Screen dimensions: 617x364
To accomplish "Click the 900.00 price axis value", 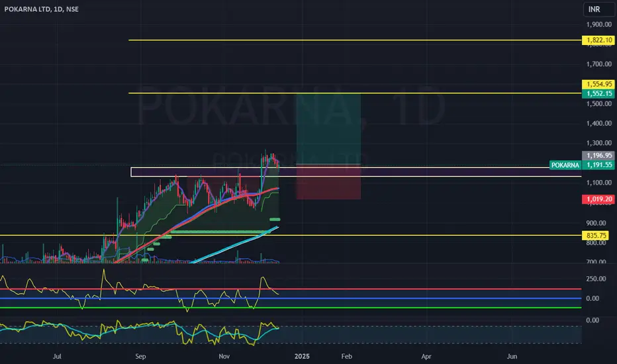I will pos(596,223).
